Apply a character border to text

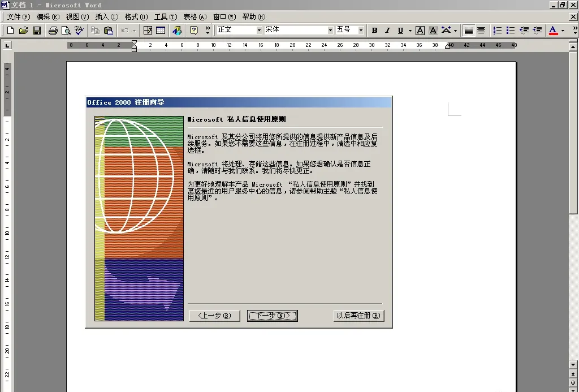(x=420, y=31)
